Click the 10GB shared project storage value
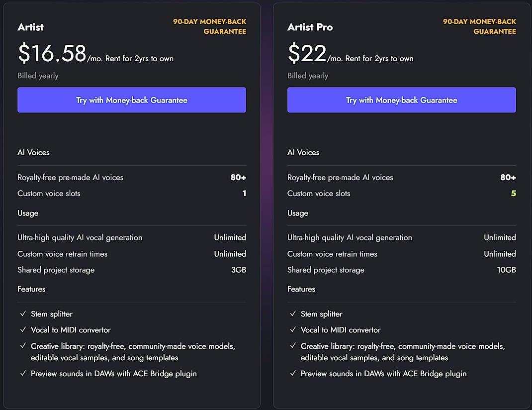Image resolution: width=532 pixels, height=410 pixels. click(x=508, y=270)
